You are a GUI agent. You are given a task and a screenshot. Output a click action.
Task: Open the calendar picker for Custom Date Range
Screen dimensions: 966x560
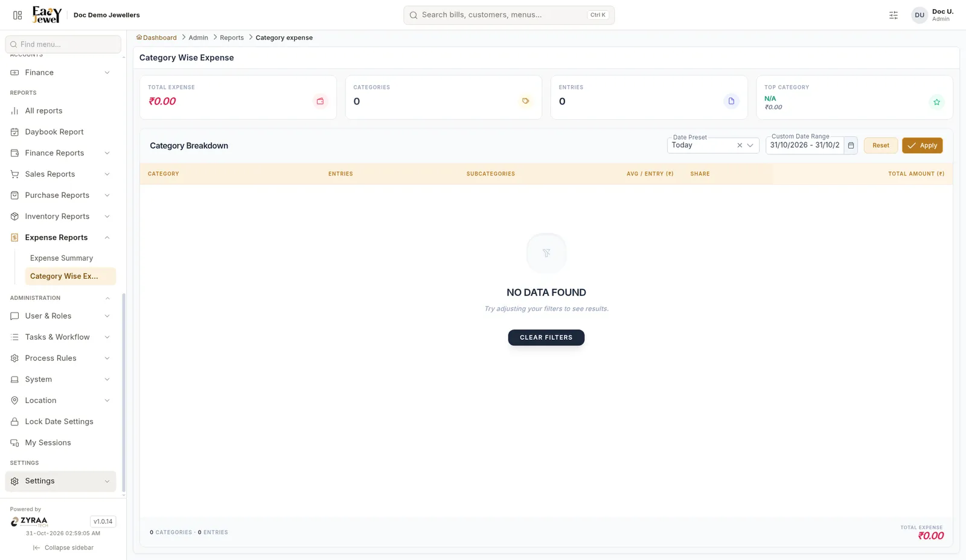point(851,145)
